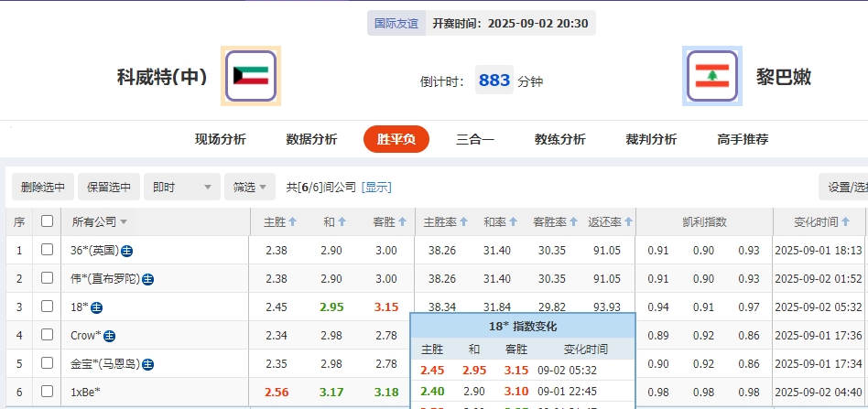Toggle the select-all checkbox in header
868x409 pixels.
(x=47, y=221)
